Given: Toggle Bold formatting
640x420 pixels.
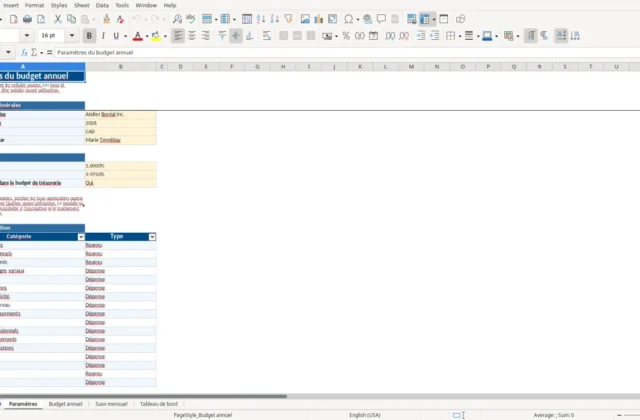Looking at the screenshot, I should point(89,36).
